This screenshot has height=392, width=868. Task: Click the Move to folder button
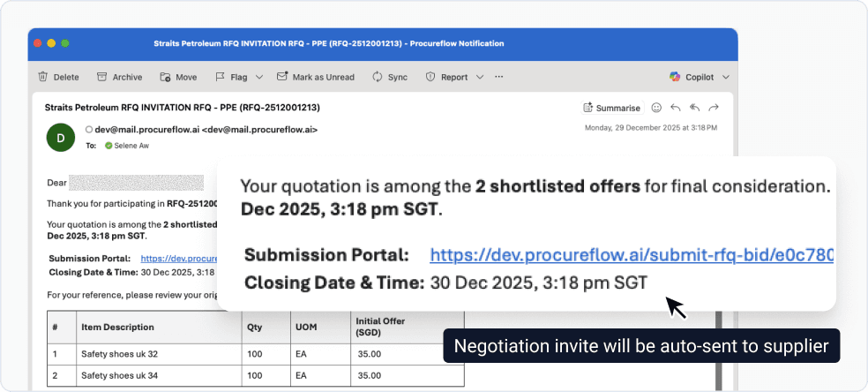click(178, 77)
